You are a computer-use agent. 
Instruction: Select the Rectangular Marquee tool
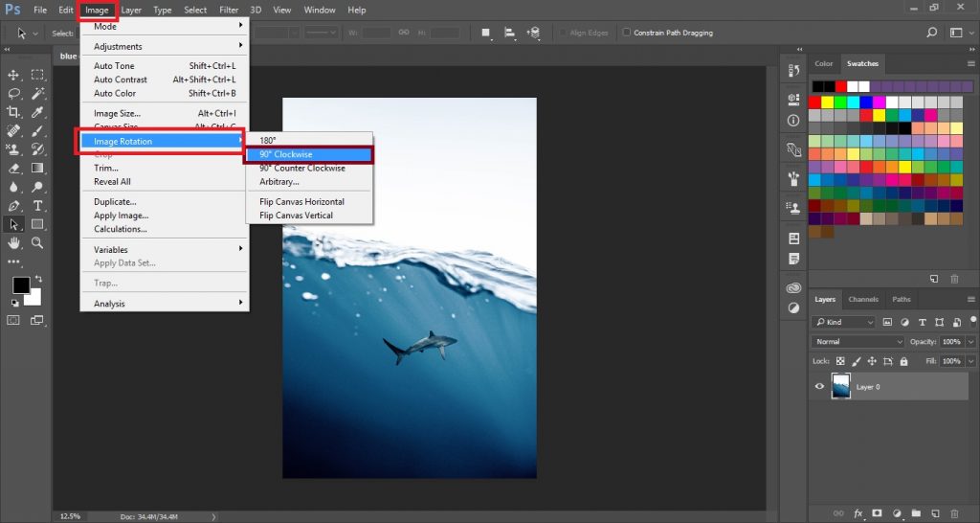click(37, 75)
